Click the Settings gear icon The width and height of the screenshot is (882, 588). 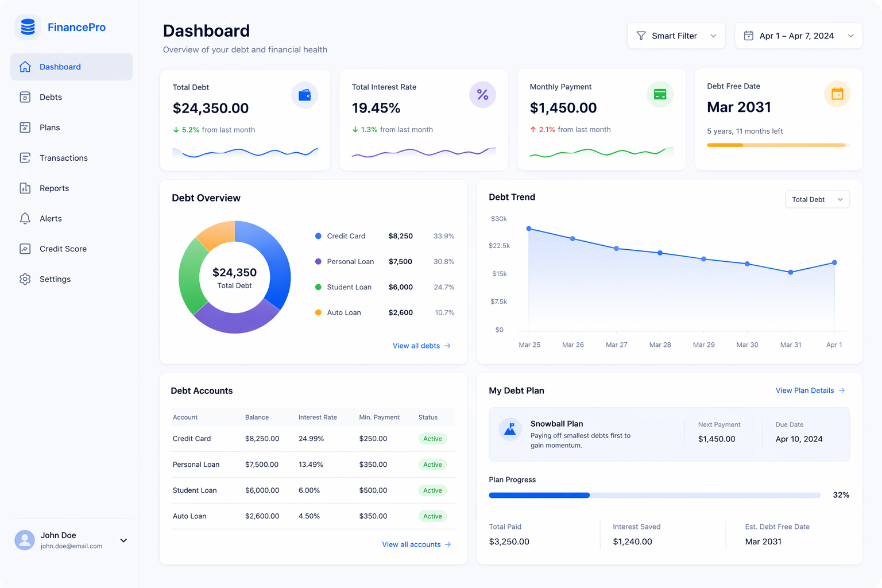pyautogui.click(x=25, y=279)
